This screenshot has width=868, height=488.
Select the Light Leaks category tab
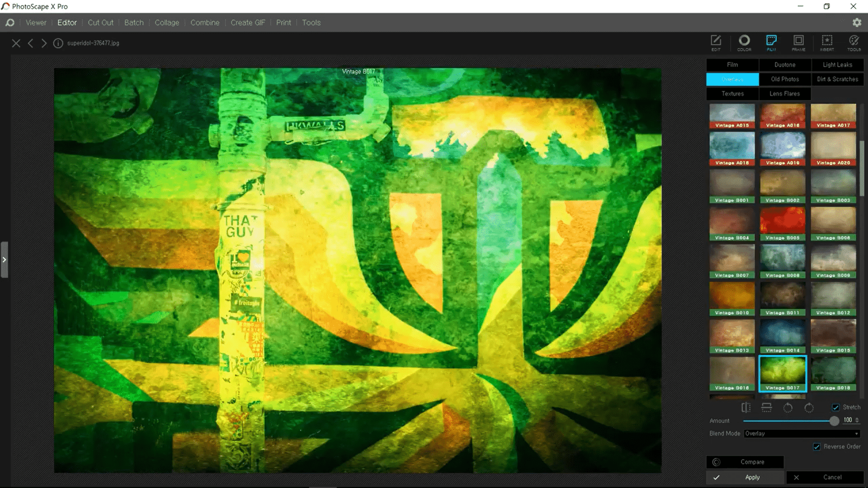tap(837, 65)
